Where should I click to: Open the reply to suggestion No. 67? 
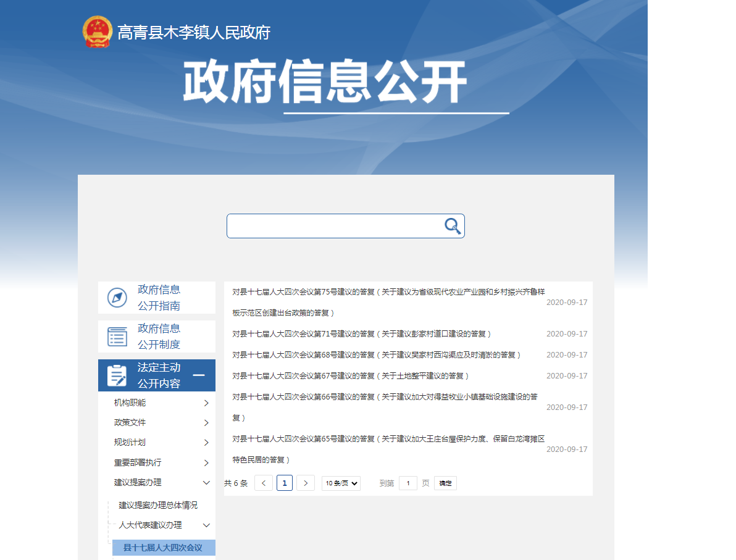pyautogui.click(x=350, y=376)
